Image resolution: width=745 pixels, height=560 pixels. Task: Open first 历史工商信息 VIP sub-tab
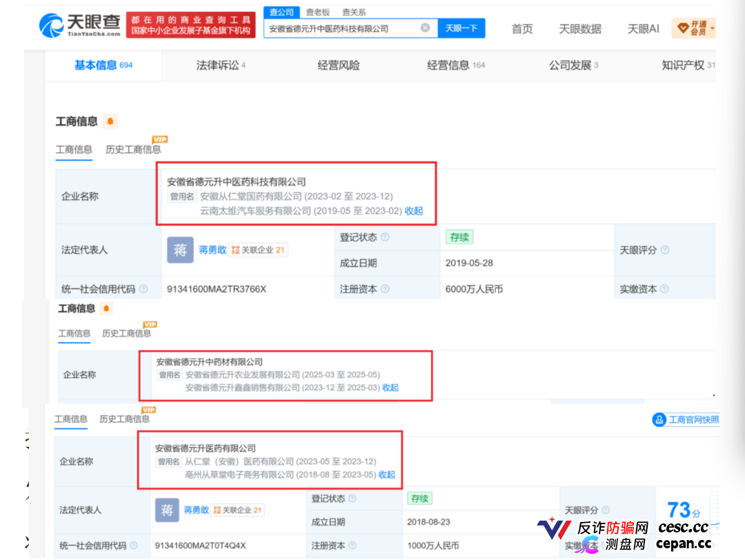click(133, 149)
